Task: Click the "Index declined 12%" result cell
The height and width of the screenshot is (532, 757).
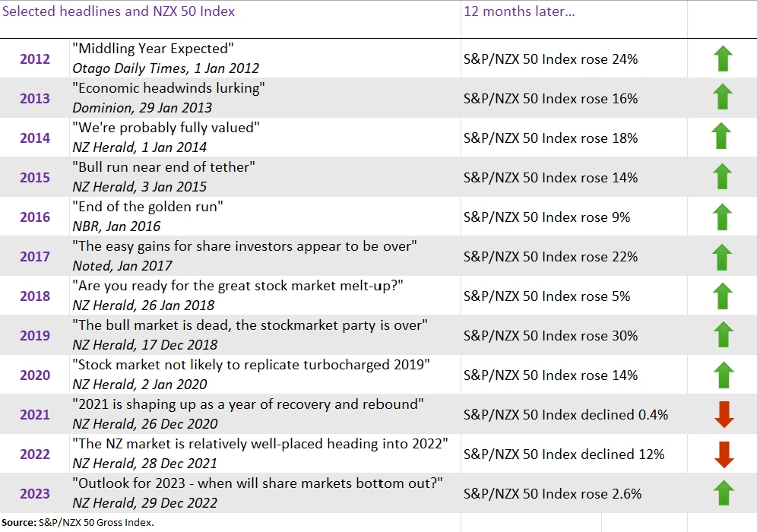Action: (563, 454)
